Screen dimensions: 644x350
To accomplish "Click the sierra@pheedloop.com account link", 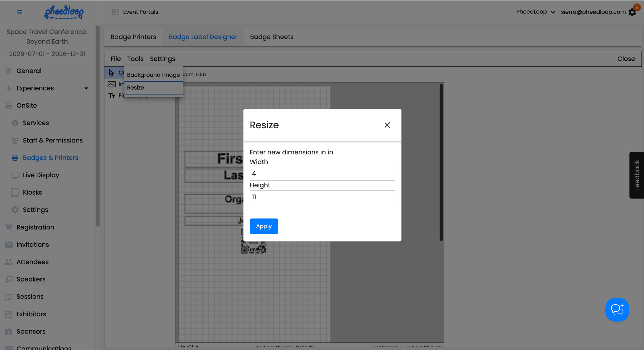I will [x=593, y=12].
